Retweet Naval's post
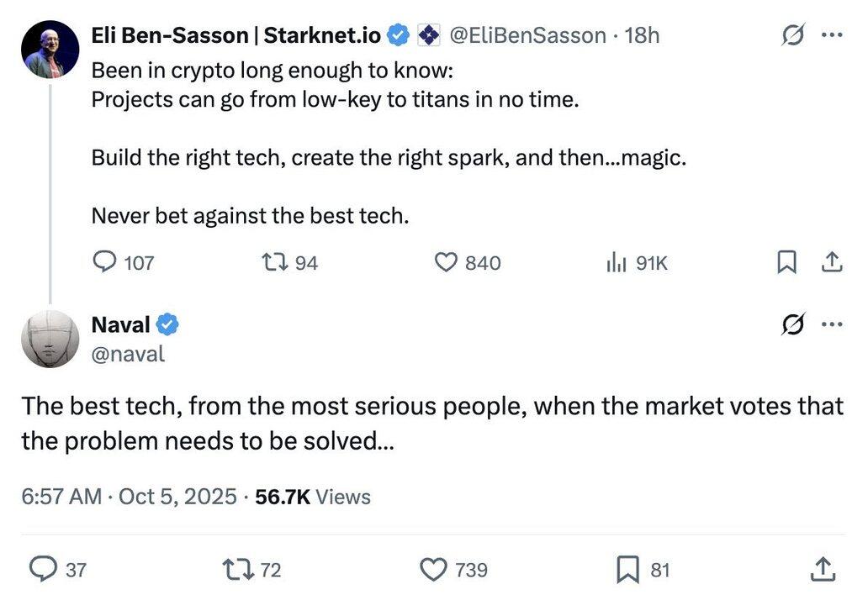 click(236, 570)
